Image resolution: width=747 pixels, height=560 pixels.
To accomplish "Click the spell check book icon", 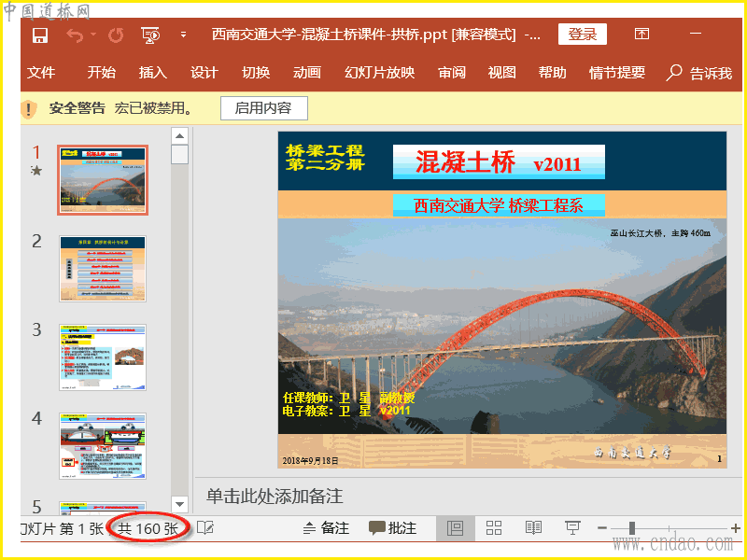I will [x=205, y=527].
